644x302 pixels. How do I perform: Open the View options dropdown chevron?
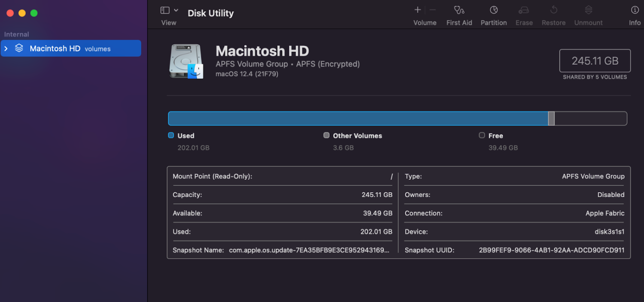(x=176, y=10)
